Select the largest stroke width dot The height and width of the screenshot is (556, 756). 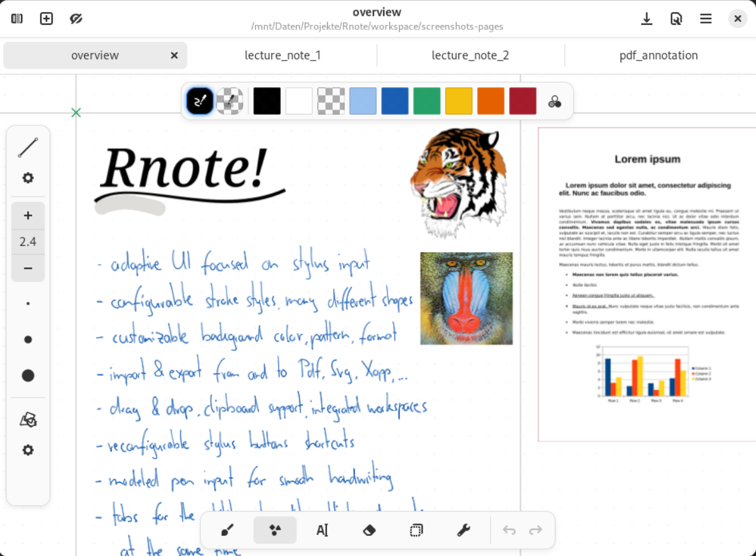click(28, 375)
